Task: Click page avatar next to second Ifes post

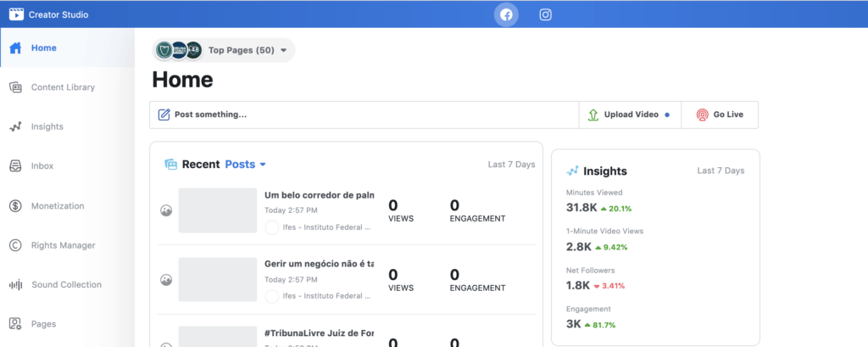Action: [x=272, y=296]
